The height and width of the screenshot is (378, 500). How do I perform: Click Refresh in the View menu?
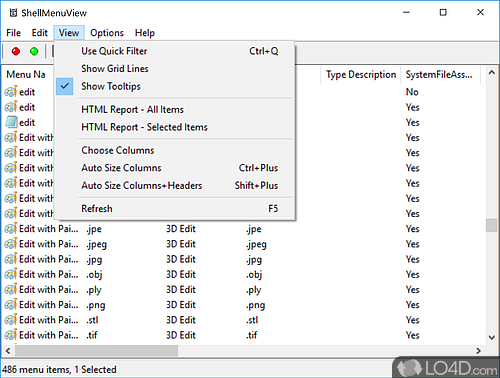(x=175, y=209)
